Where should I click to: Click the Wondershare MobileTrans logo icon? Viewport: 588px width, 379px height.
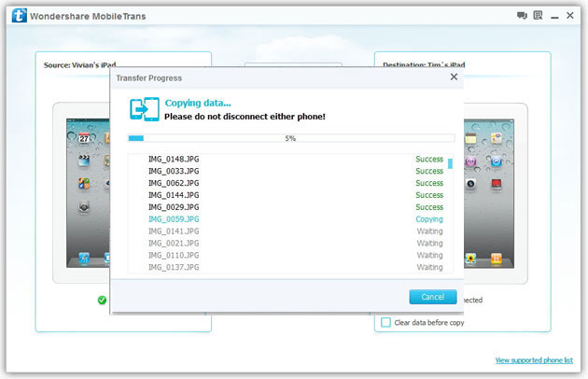[x=19, y=16]
